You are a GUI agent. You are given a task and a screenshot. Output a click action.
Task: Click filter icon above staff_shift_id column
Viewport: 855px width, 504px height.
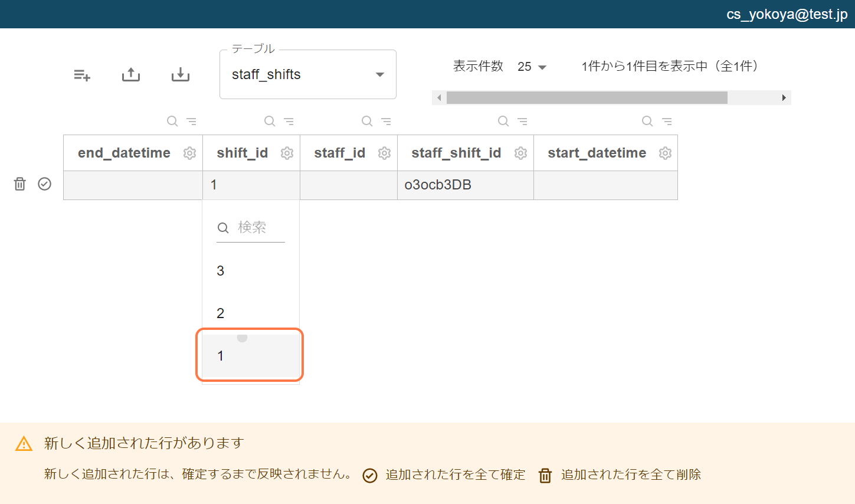coord(523,121)
